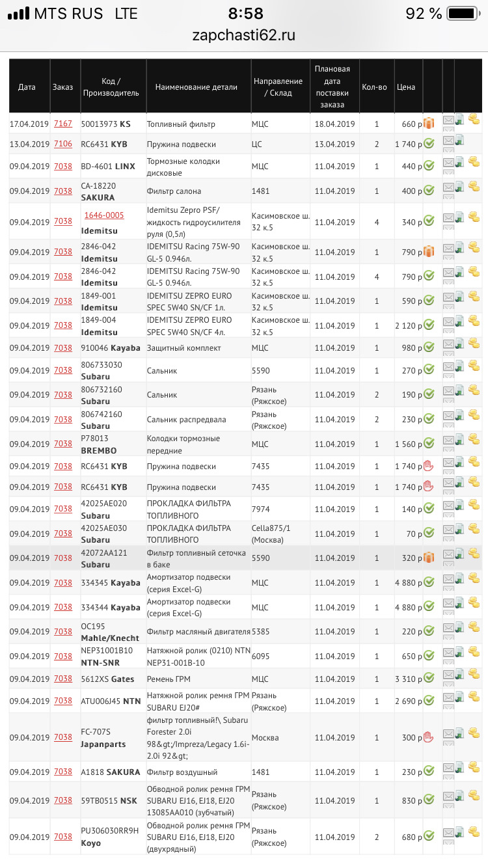The height and width of the screenshot is (868, 488).
Task: Click the coins icon in PU306030RR9H Koyo row
Action: point(474,832)
